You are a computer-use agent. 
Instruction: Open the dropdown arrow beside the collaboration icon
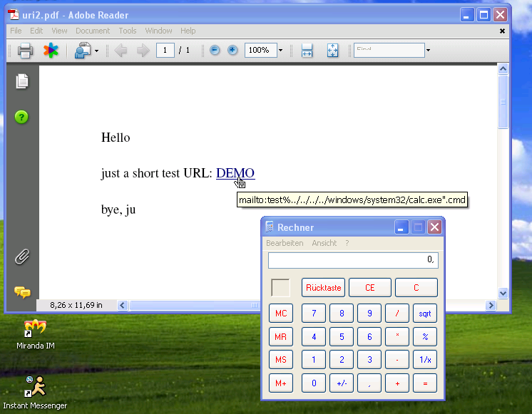coord(96,51)
